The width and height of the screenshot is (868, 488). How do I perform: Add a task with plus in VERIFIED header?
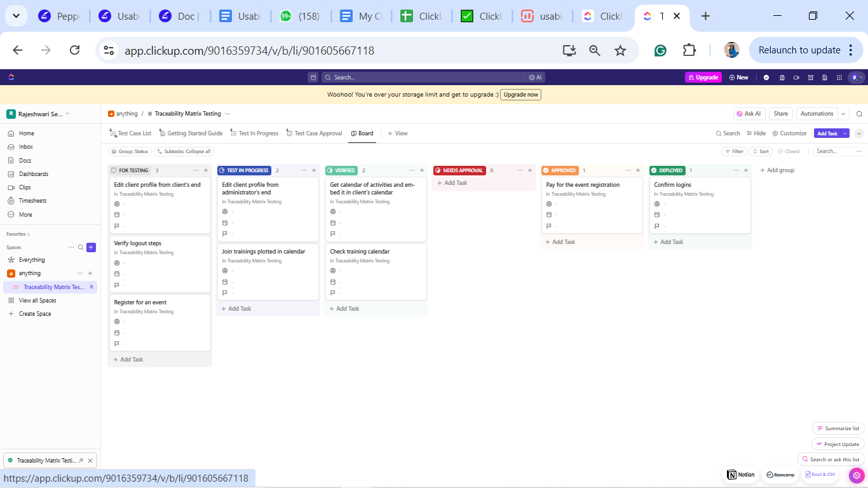(x=422, y=170)
